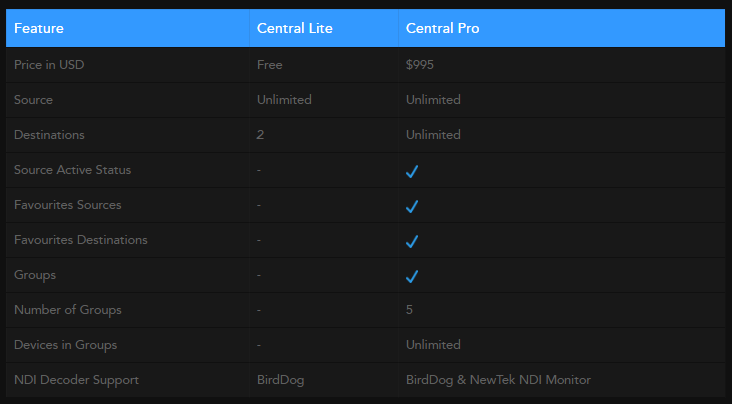Select the Central Pro column header
This screenshot has height=404, width=732.
(x=442, y=28)
